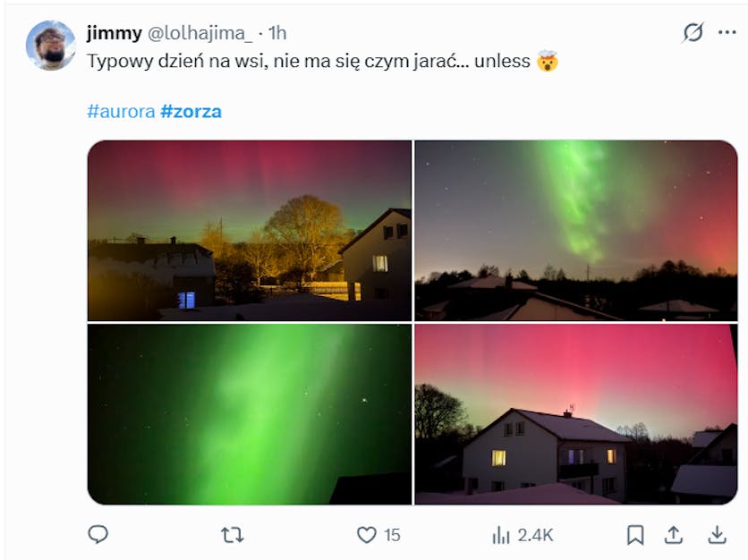
Task: Open the pink aurora above white house photo
Action: (x=575, y=413)
